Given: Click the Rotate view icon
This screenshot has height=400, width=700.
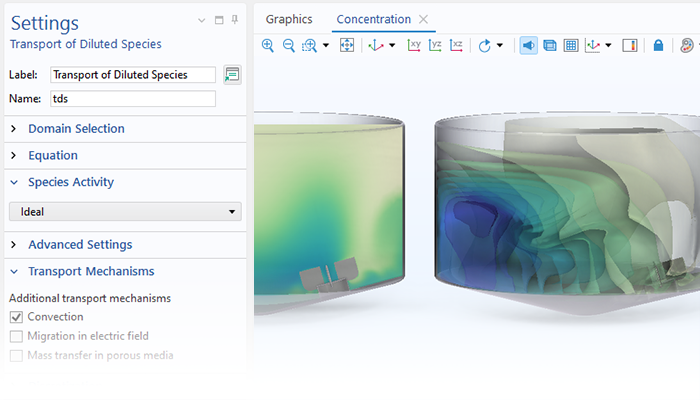Looking at the screenshot, I should (x=484, y=45).
